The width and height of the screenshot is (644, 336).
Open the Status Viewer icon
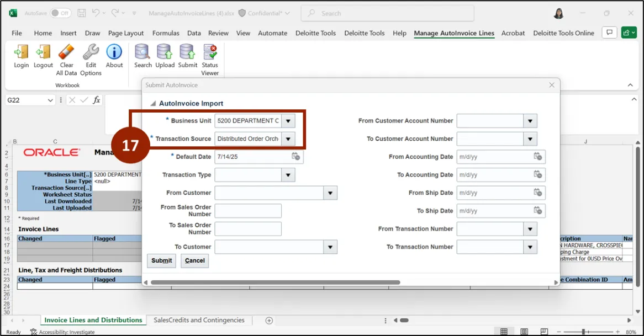tap(210, 53)
